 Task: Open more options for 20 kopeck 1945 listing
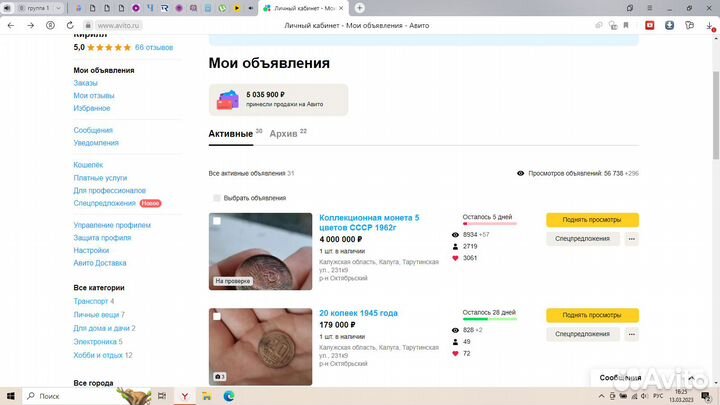(x=631, y=333)
